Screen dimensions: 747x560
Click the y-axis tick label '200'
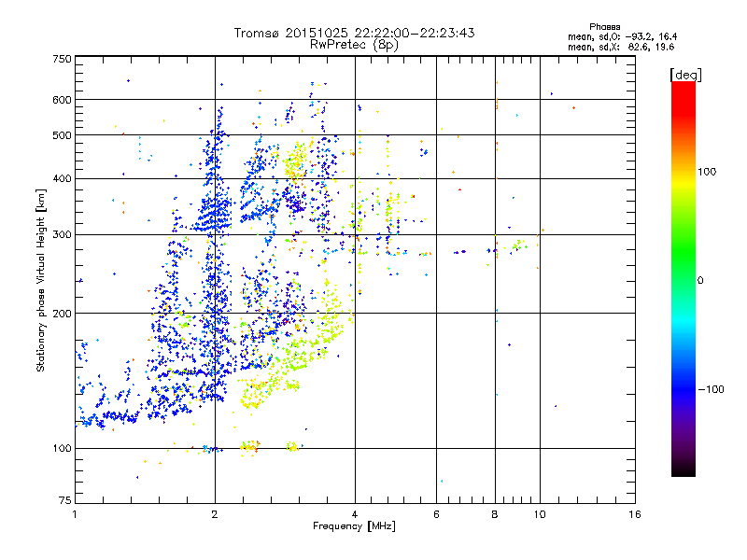(62, 314)
